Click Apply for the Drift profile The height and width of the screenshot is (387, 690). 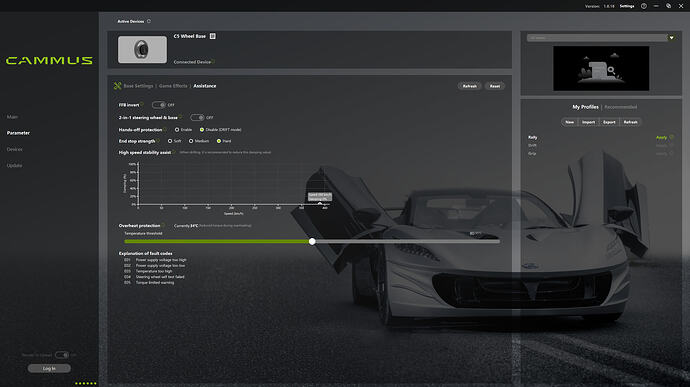661,145
